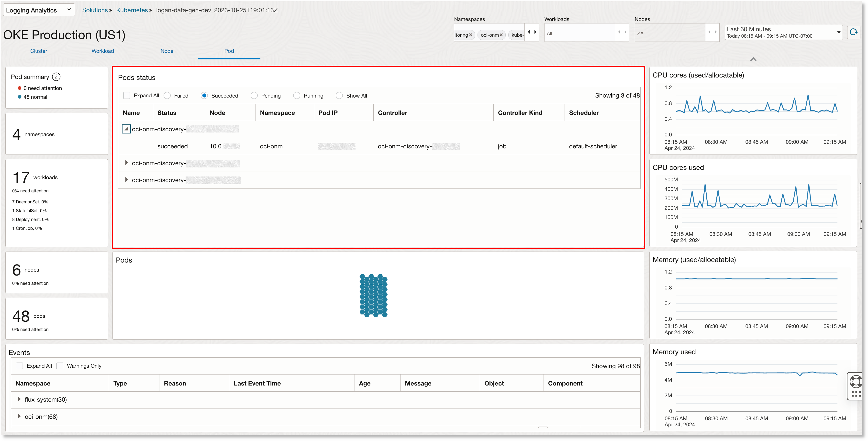Select the Running radio button filter
868x441 pixels.
[296, 95]
